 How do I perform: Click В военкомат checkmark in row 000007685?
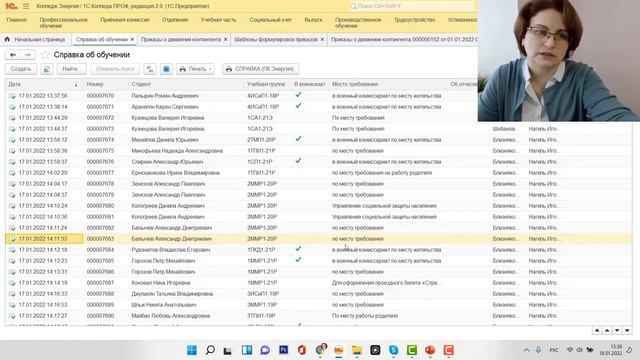coord(298,260)
